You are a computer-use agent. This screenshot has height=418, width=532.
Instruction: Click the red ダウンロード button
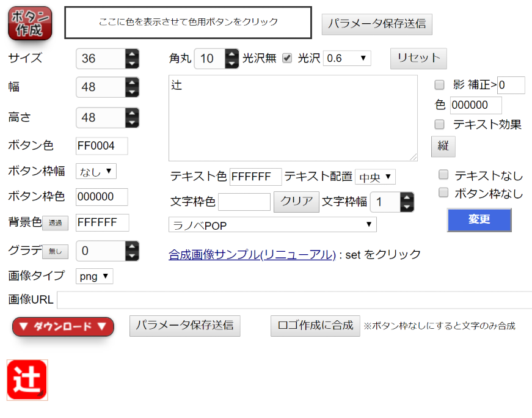(x=63, y=327)
